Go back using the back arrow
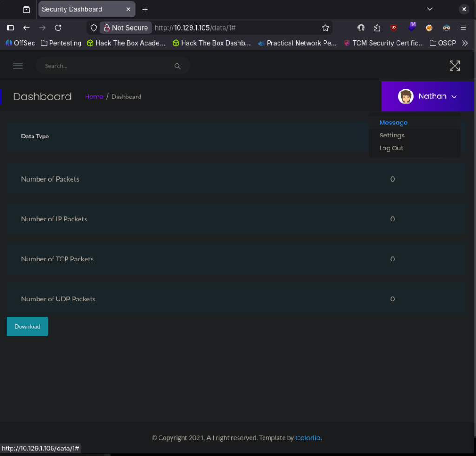This screenshot has width=476, height=456. [26, 28]
